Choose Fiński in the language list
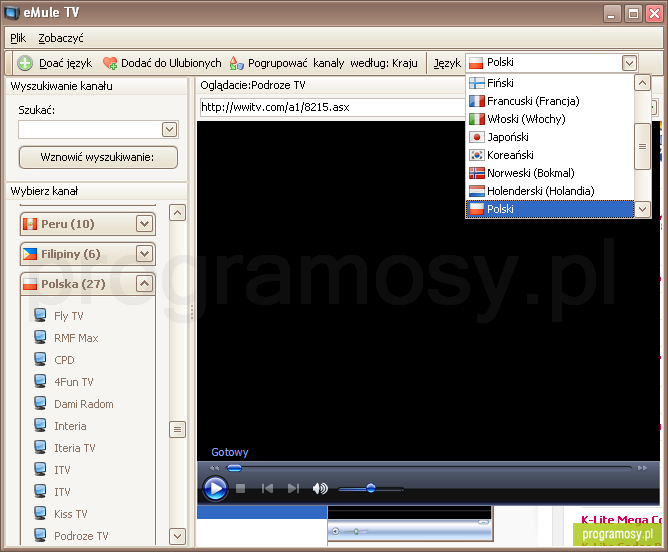 click(550, 83)
